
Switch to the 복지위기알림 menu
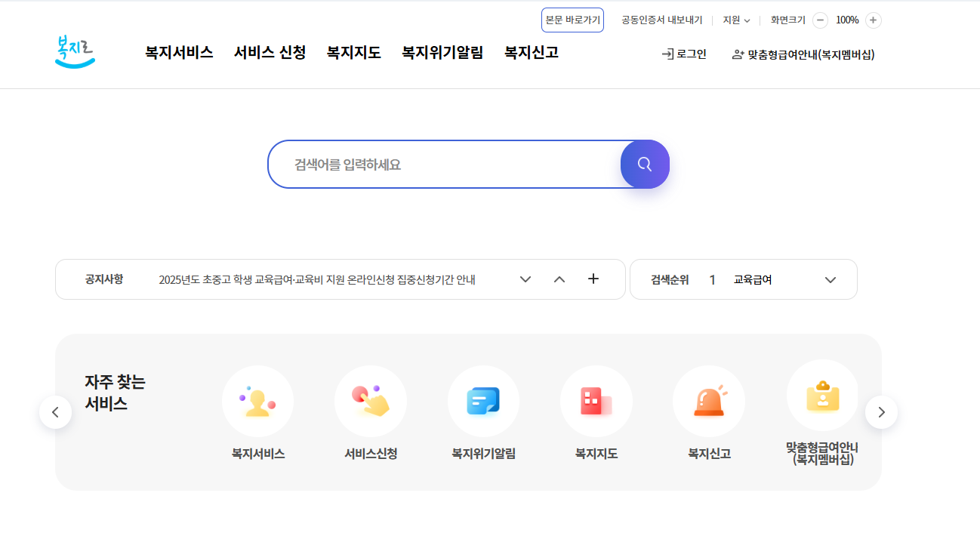coord(442,52)
